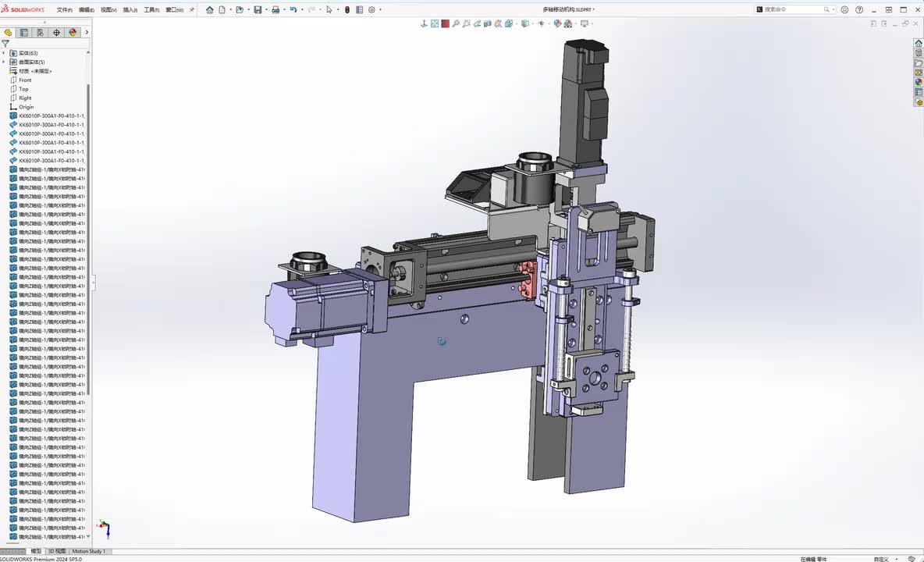The height and width of the screenshot is (562, 924).
Task: Click Apply Scene icon in heads-up toolbar
Action: [x=568, y=23]
